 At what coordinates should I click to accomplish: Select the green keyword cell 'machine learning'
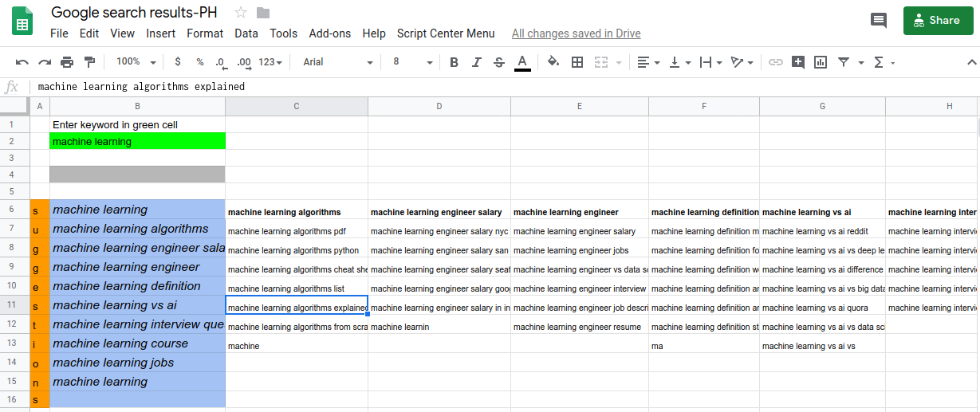pyautogui.click(x=137, y=141)
